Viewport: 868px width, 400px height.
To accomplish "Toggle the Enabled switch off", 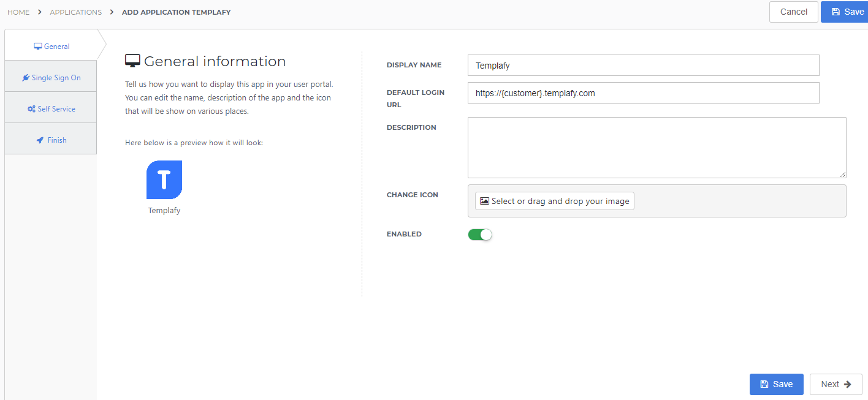I will 480,235.
